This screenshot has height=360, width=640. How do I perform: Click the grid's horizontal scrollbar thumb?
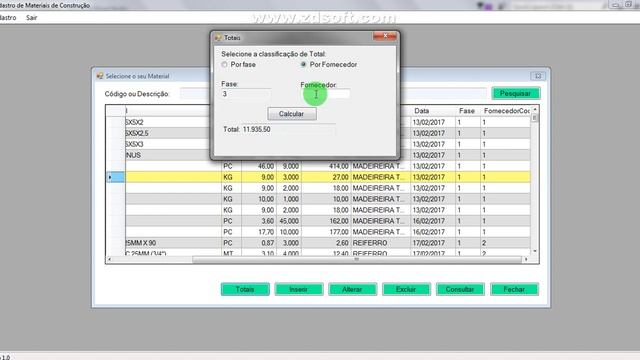[357, 259]
